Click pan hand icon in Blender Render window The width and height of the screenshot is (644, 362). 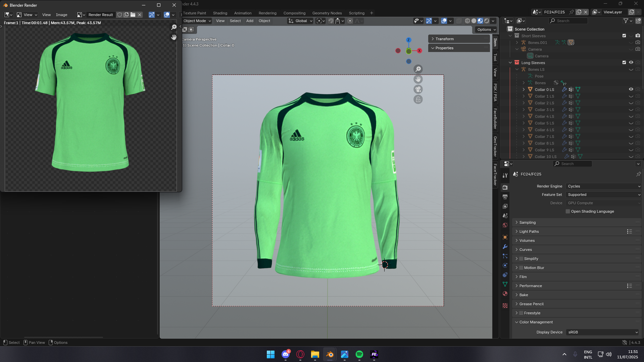[174, 37]
